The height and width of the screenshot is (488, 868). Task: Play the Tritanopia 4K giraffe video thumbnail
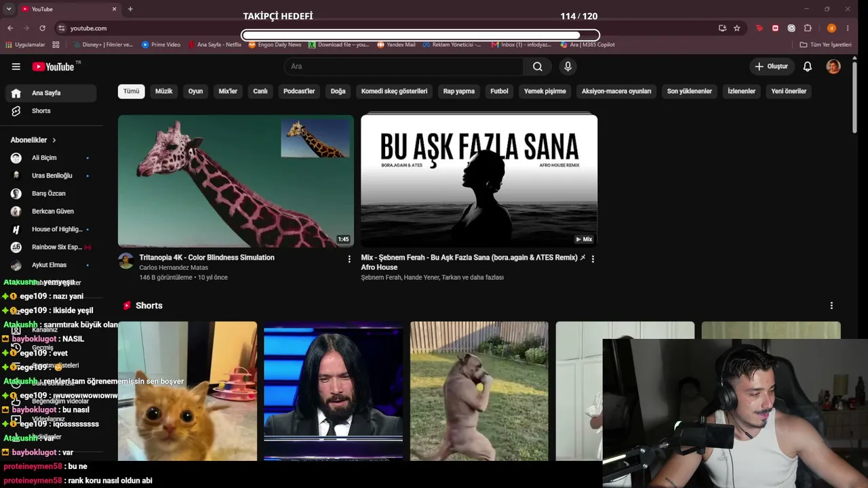pos(236,181)
